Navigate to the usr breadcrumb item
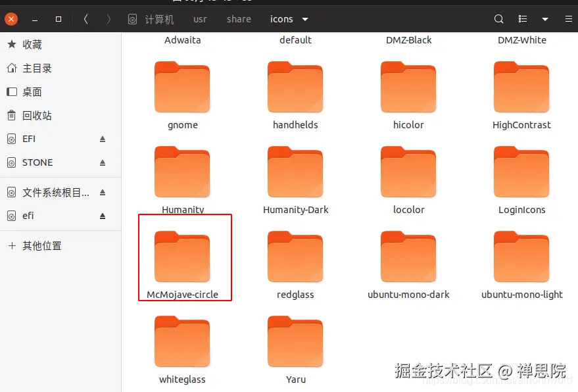Screen dimensions: 578x392 click(x=199, y=19)
